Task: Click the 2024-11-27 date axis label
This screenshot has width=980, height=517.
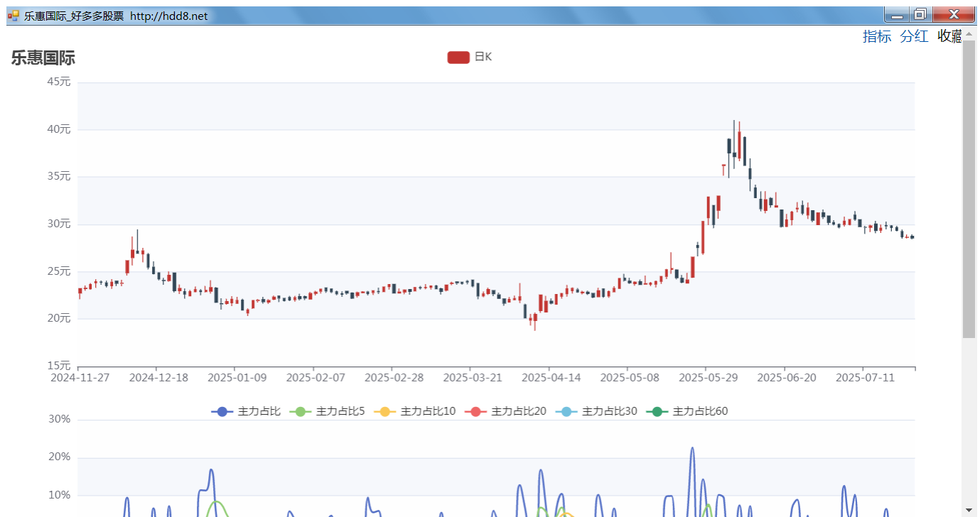Action: point(80,377)
